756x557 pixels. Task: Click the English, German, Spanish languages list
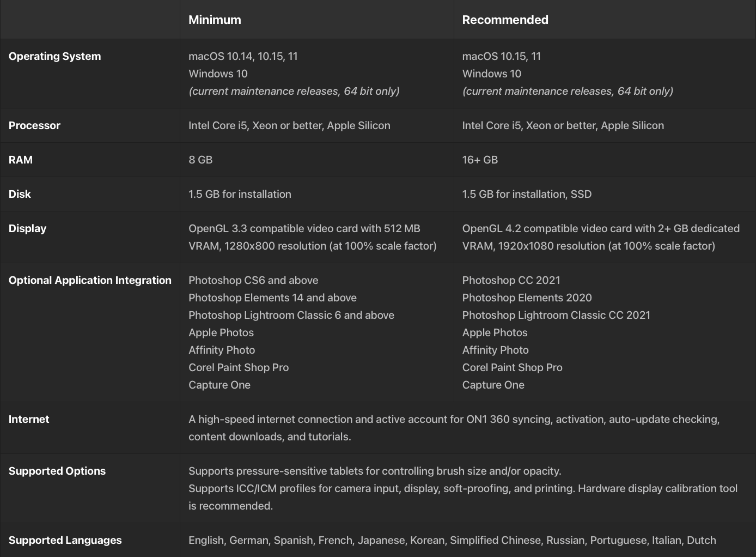coord(452,540)
